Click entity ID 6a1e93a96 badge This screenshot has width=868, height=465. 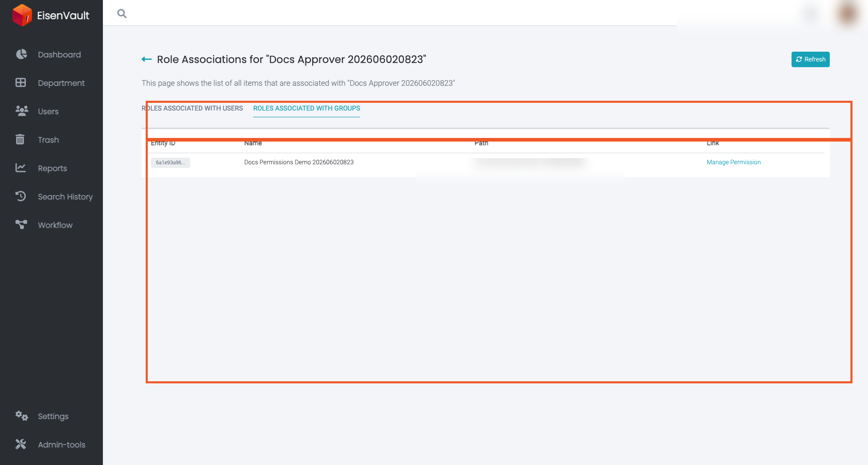click(171, 163)
